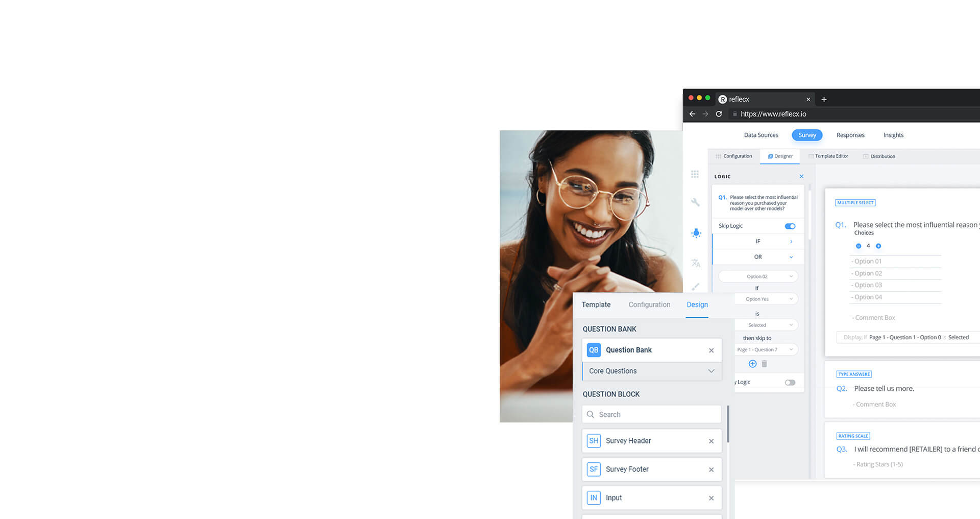Add a new logic condition with plus icon
This screenshot has width=980, height=519.
752,364
